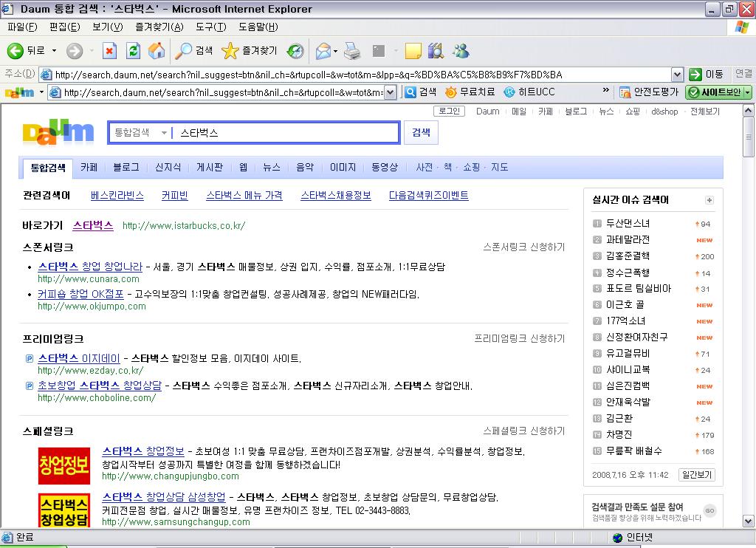Click the GO icon in satisfaction survey
The height and width of the screenshot is (548, 756).
pos(709,510)
